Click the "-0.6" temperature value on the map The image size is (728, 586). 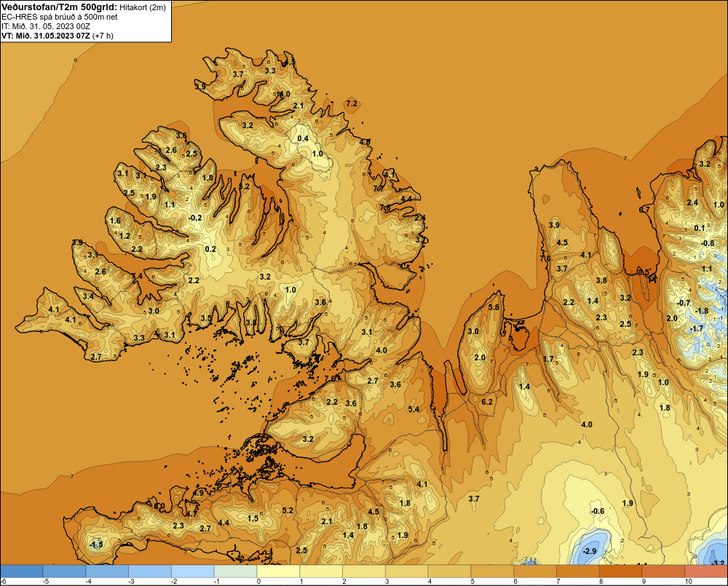[x=598, y=511]
